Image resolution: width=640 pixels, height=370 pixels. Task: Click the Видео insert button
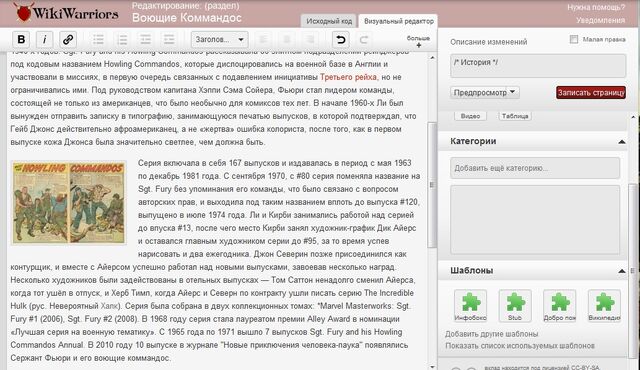(470, 116)
